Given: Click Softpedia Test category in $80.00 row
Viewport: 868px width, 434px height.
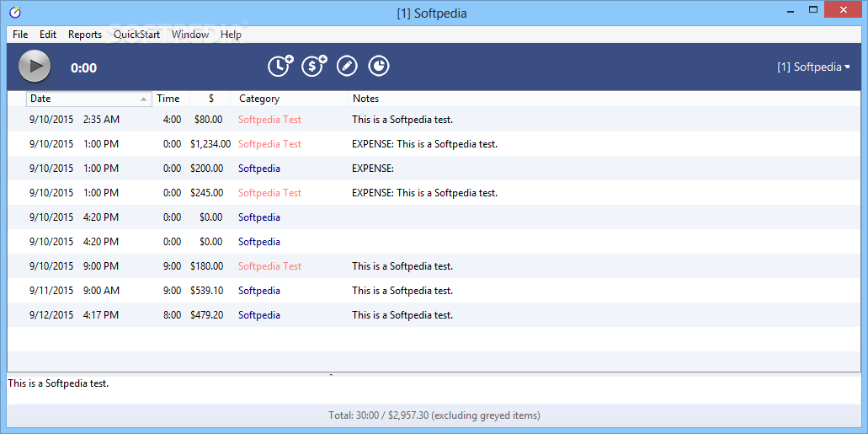Looking at the screenshot, I should [x=269, y=119].
